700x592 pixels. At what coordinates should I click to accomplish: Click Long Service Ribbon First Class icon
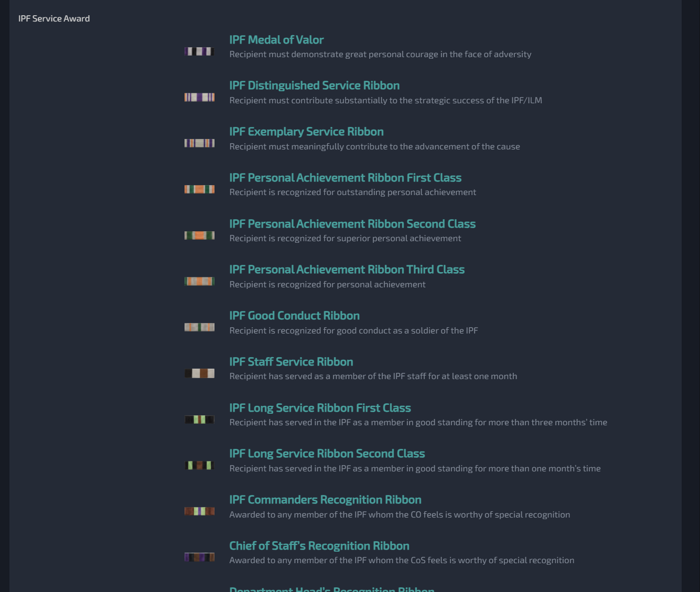pyautogui.click(x=199, y=419)
